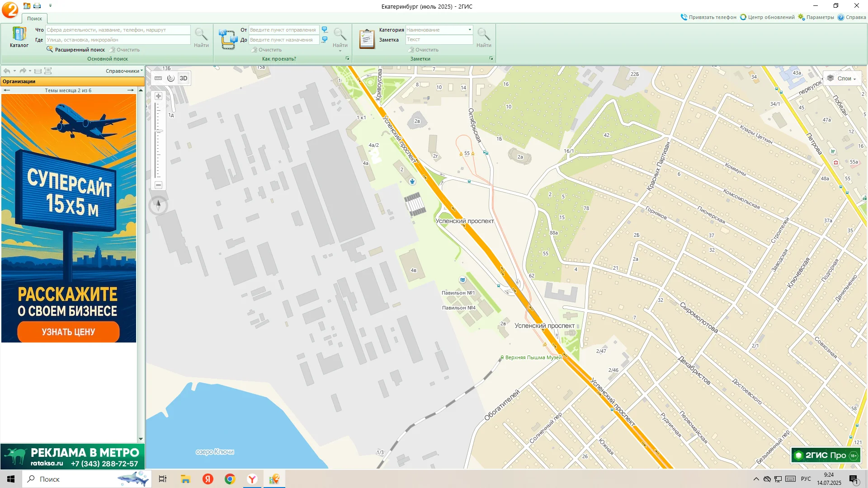
Task: Zoom out with the map minus button
Action: 158,185
